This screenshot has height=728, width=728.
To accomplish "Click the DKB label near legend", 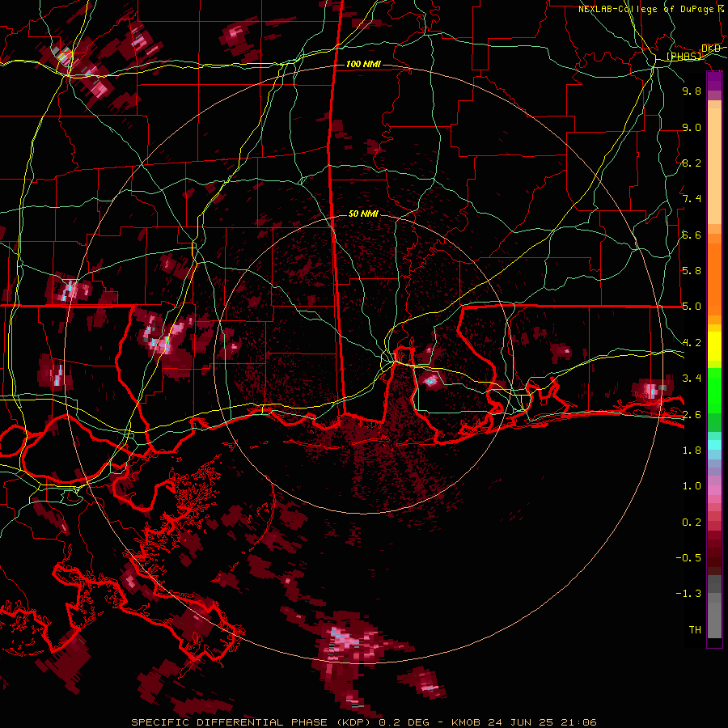I will click(711, 49).
